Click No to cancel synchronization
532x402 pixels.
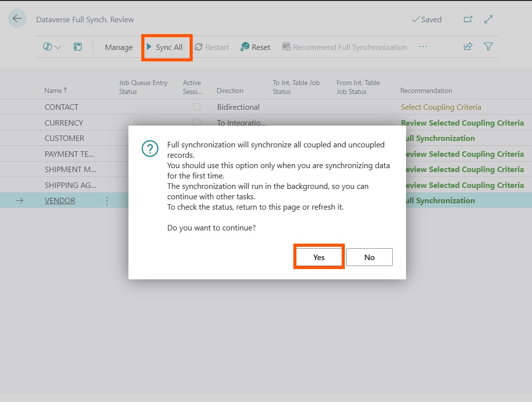click(x=369, y=257)
